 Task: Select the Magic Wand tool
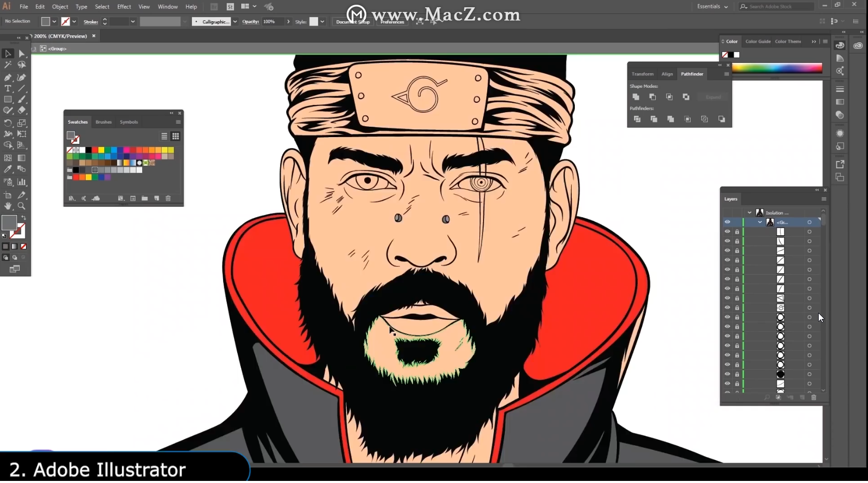coord(8,65)
